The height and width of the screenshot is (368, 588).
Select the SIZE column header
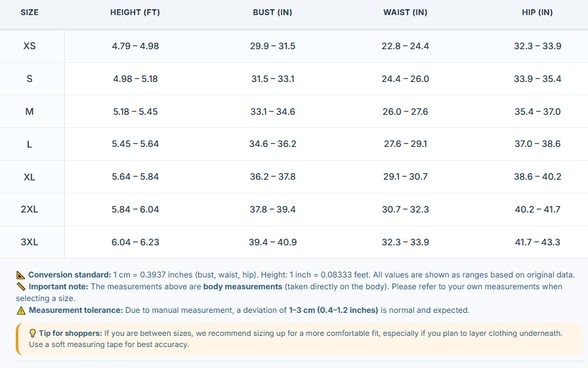click(30, 12)
